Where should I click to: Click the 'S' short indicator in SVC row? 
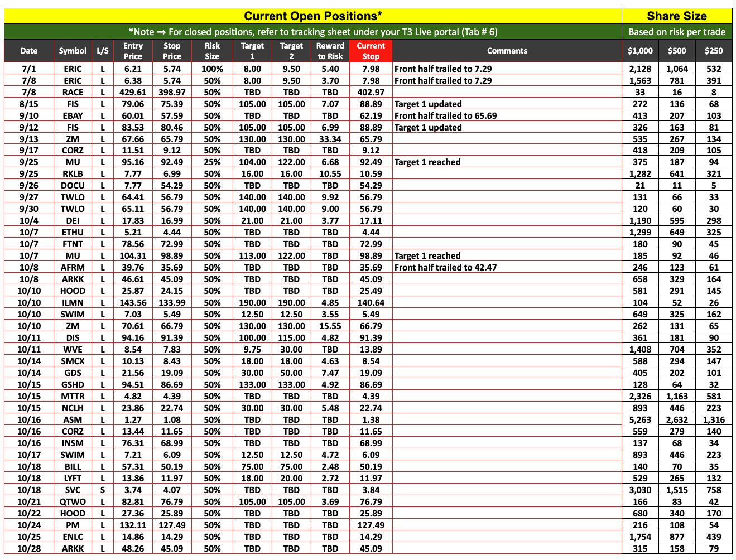coord(103,490)
